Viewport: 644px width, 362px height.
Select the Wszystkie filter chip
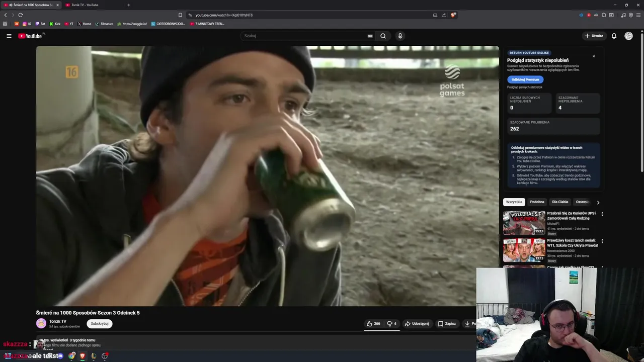(514, 202)
